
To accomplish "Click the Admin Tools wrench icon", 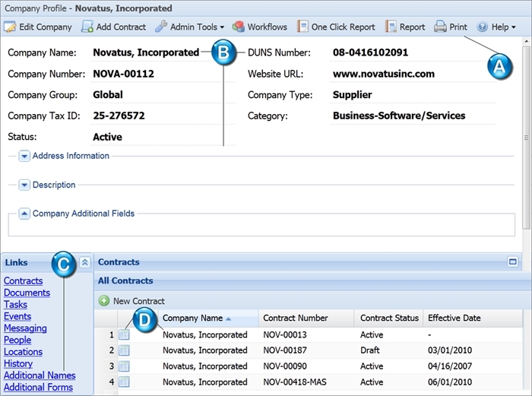I will pos(161,27).
